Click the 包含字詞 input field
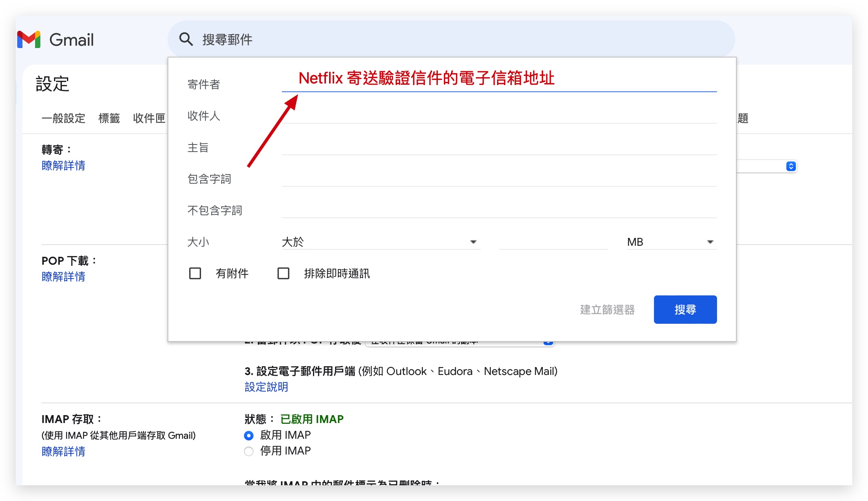The height and width of the screenshot is (501, 868). coord(499,178)
